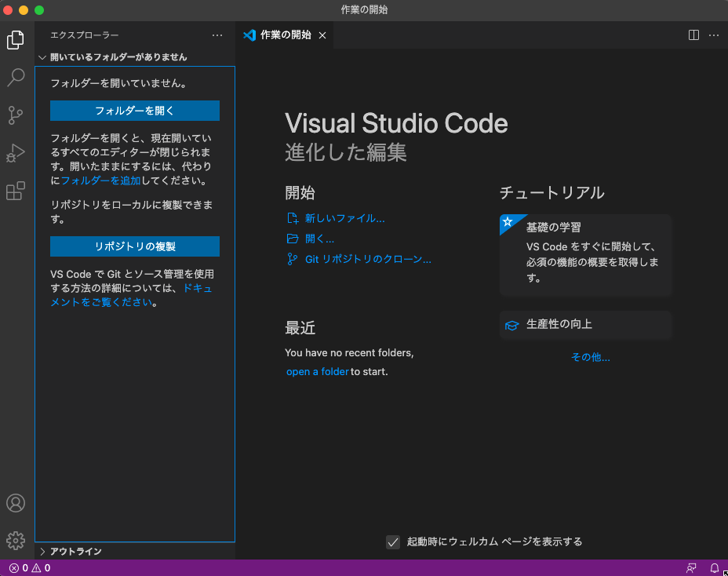Open the Run and Debug view icon
The height and width of the screenshot is (576, 728).
point(16,153)
